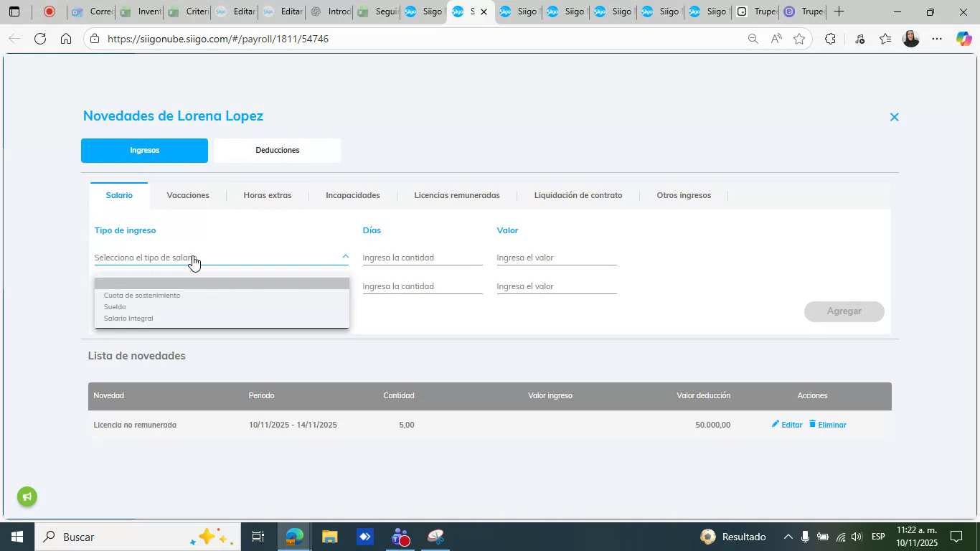Image resolution: width=980 pixels, height=551 pixels.
Task: Focus the second Días quantity field
Action: click(x=423, y=286)
